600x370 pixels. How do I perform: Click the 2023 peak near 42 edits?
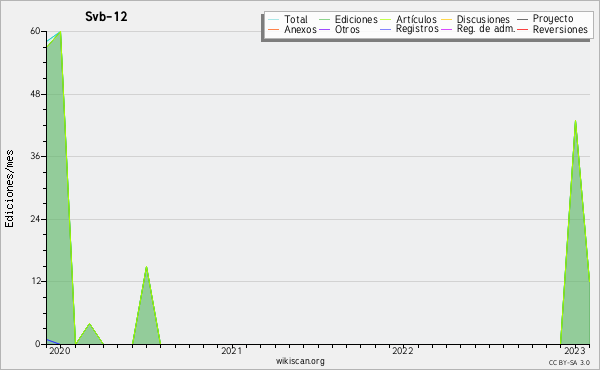pos(575,121)
